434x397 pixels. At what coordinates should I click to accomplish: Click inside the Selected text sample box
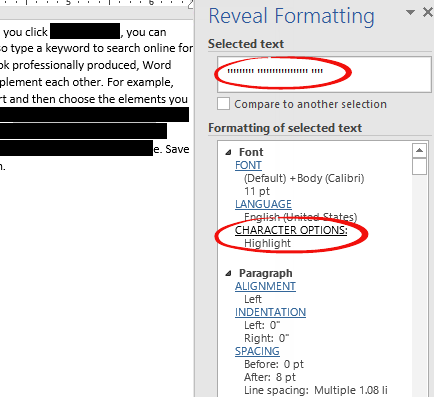point(324,74)
